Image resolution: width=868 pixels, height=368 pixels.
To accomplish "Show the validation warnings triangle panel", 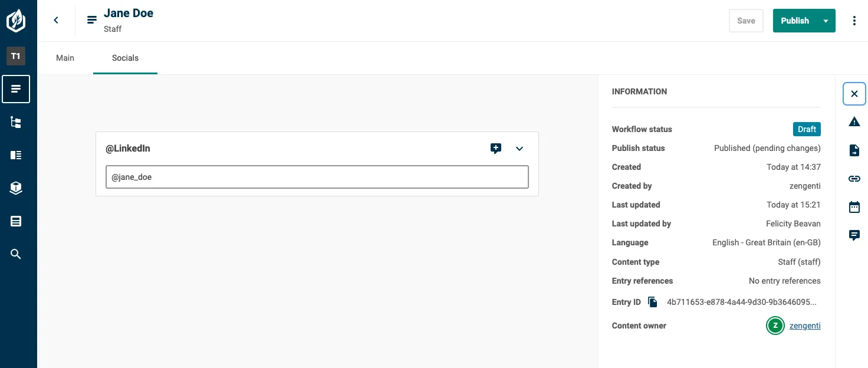I will pos(854,121).
